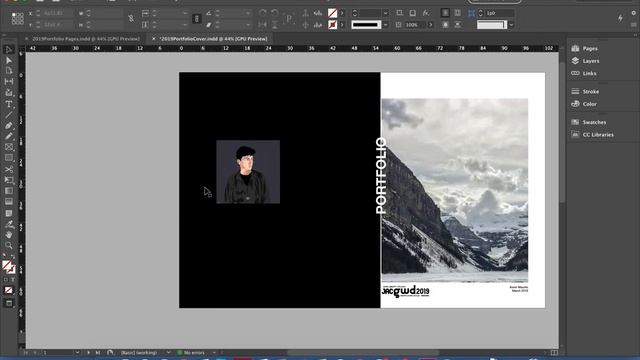640x360 pixels.
Task: Expand the opacity 100% slider arrow
Action: point(431,25)
